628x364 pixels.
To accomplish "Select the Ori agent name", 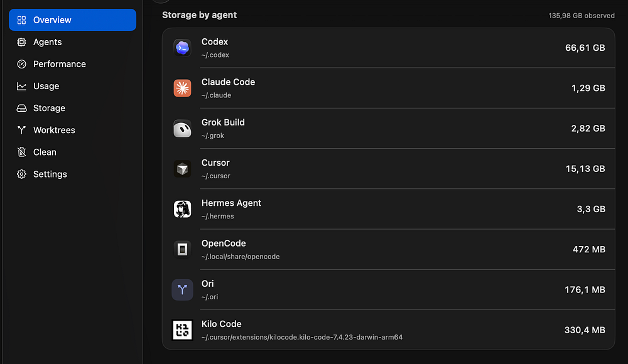I will tap(207, 284).
